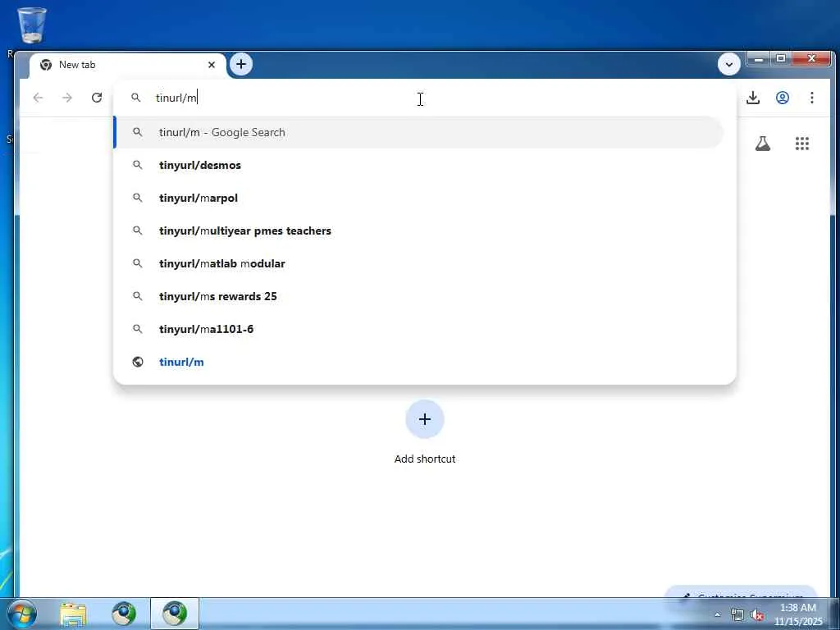Click the active browser taskbar icon

[175, 614]
